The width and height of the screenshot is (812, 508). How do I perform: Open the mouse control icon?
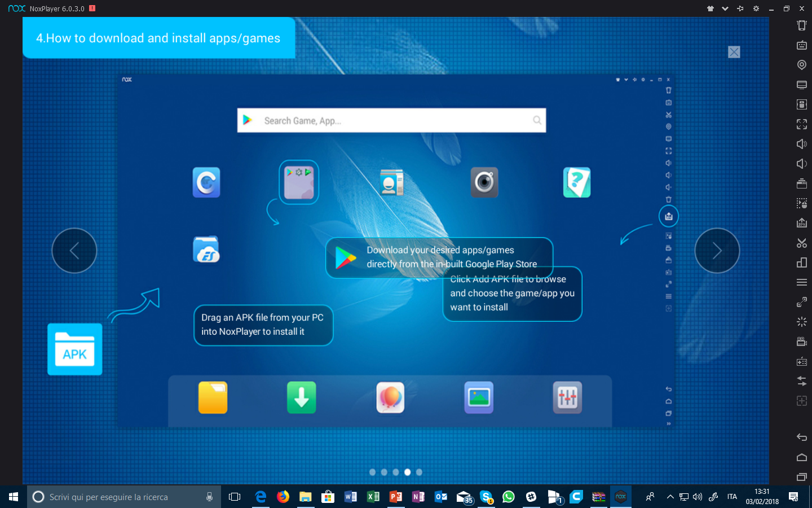pyautogui.click(x=801, y=104)
